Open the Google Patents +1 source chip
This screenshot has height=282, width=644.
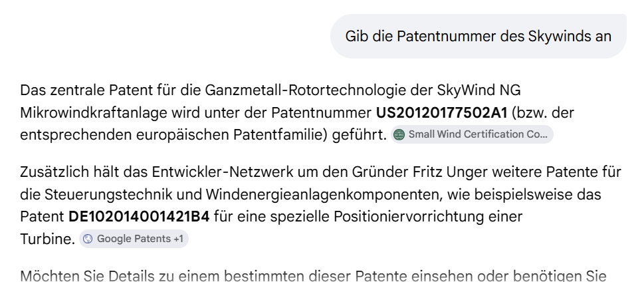point(134,239)
